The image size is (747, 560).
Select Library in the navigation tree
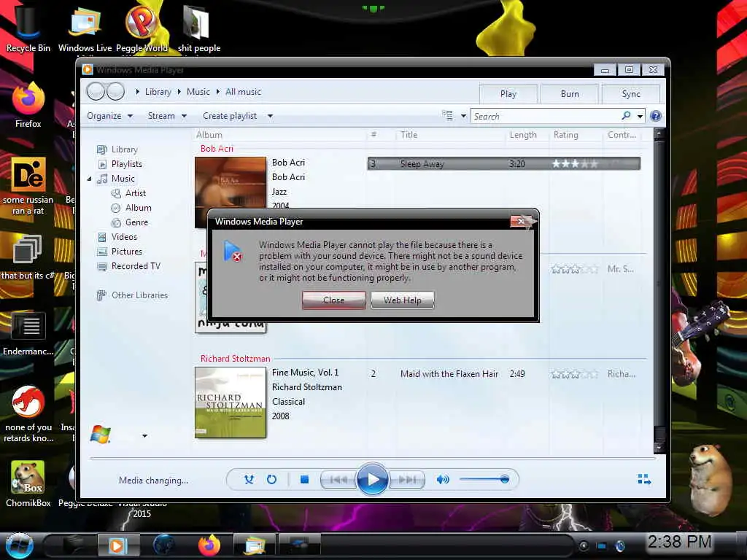124,149
